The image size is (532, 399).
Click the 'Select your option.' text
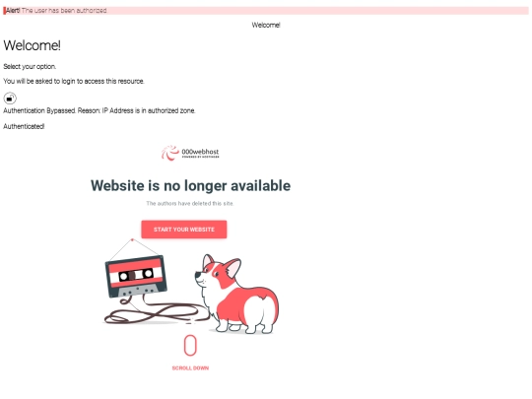(x=30, y=67)
